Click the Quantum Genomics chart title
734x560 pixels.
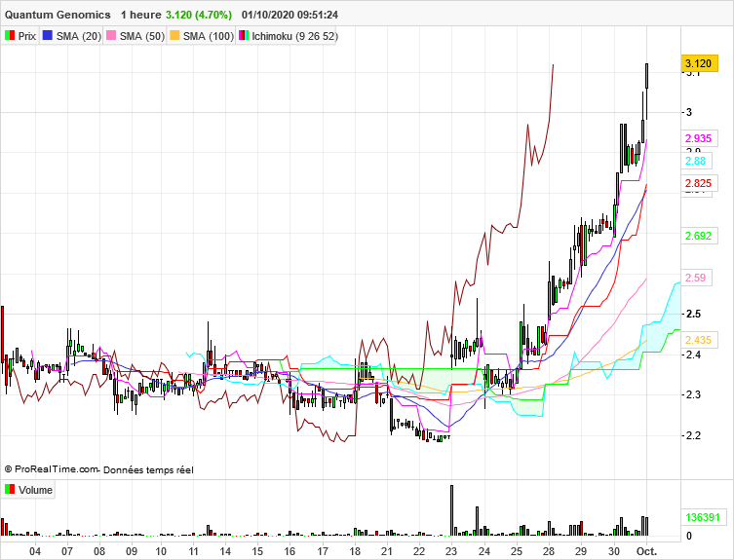(58, 15)
